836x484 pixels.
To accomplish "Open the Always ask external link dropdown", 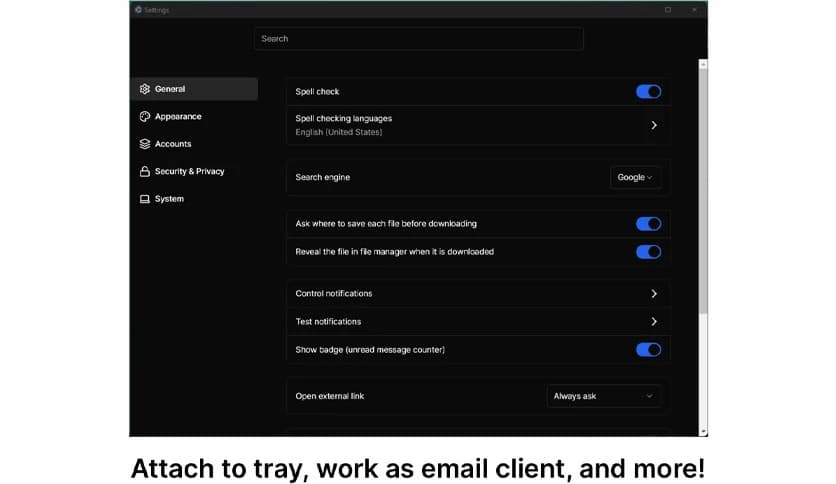I will pos(603,396).
